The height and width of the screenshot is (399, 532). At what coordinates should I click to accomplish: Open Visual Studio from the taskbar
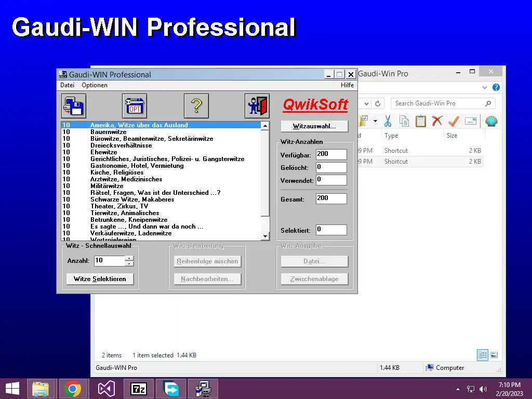click(106, 389)
